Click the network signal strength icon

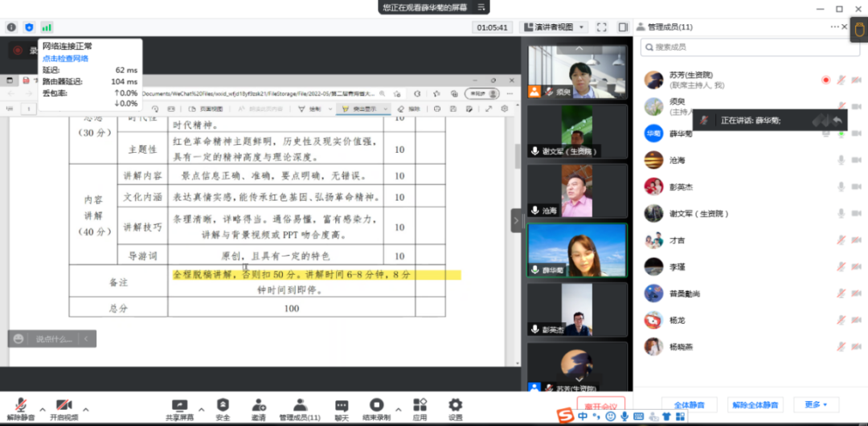[x=47, y=27]
